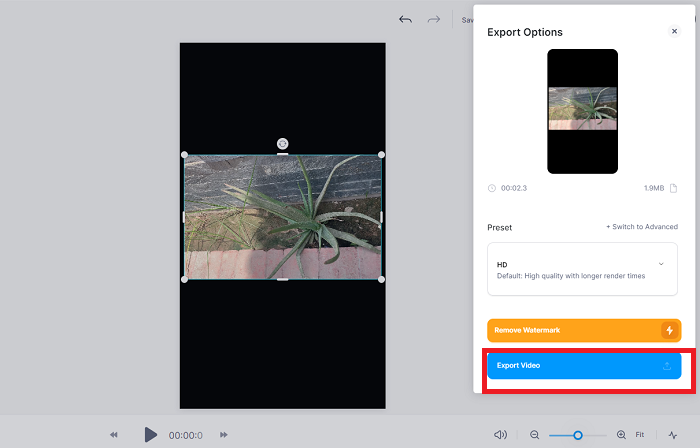
Task: Select the plant video clip on canvas
Action: pyautogui.click(x=283, y=217)
